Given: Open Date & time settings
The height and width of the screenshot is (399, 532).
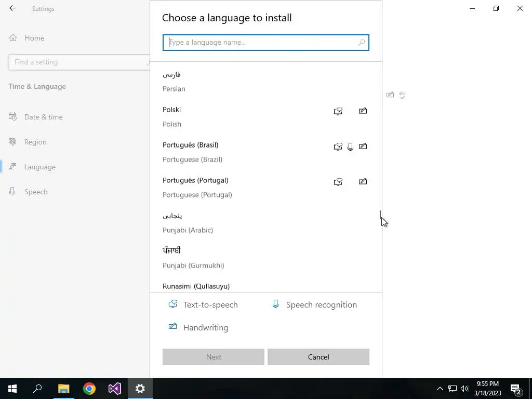Looking at the screenshot, I should click(44, 117).
